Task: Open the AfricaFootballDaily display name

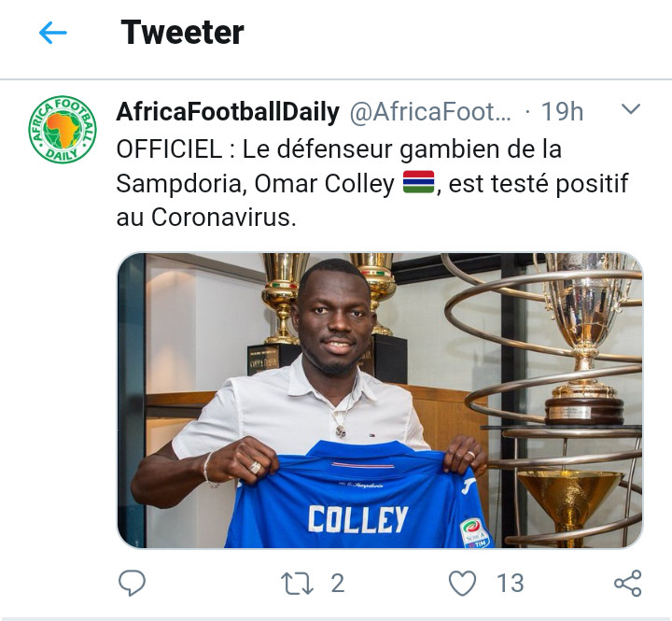Action: point(227,113)
